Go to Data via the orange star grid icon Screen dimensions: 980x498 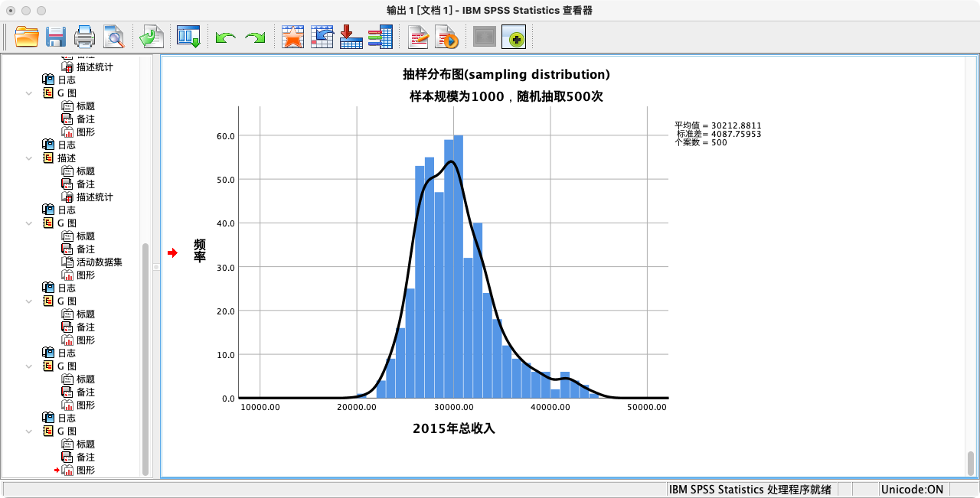(x=292, y=37)
